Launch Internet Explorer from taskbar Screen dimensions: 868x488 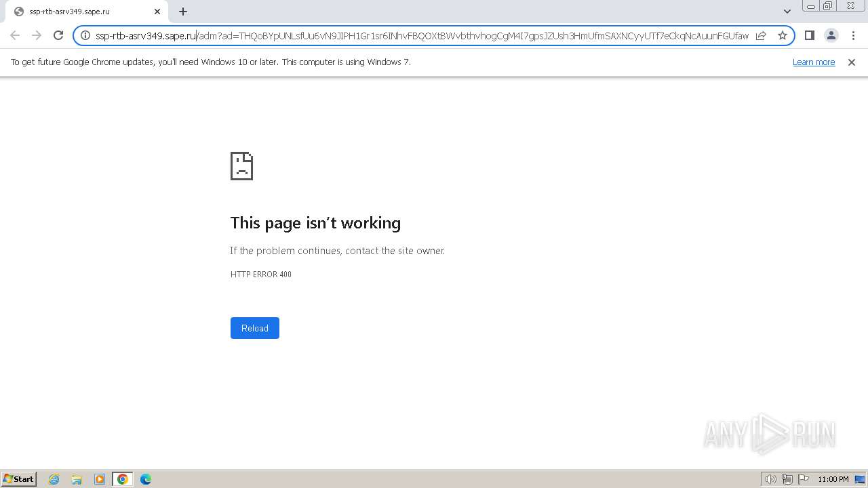click(54, 479)
